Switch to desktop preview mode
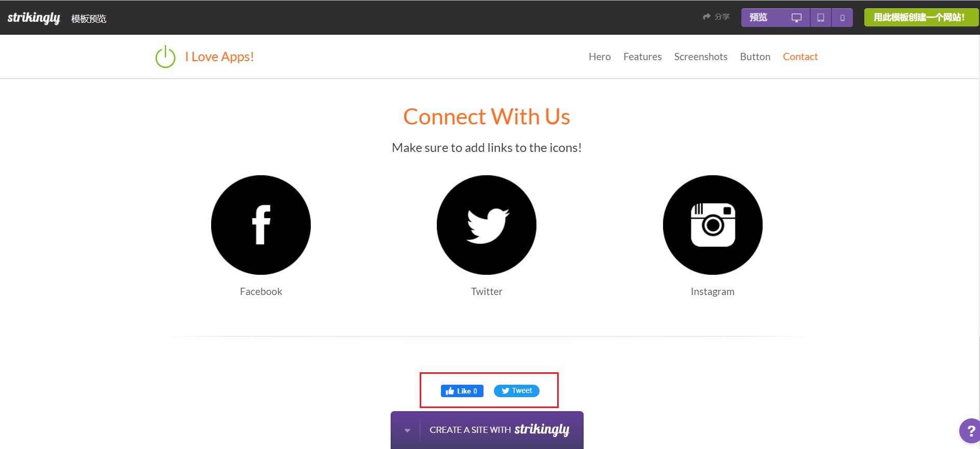The image size is (980, 449). tap(796, 18)
